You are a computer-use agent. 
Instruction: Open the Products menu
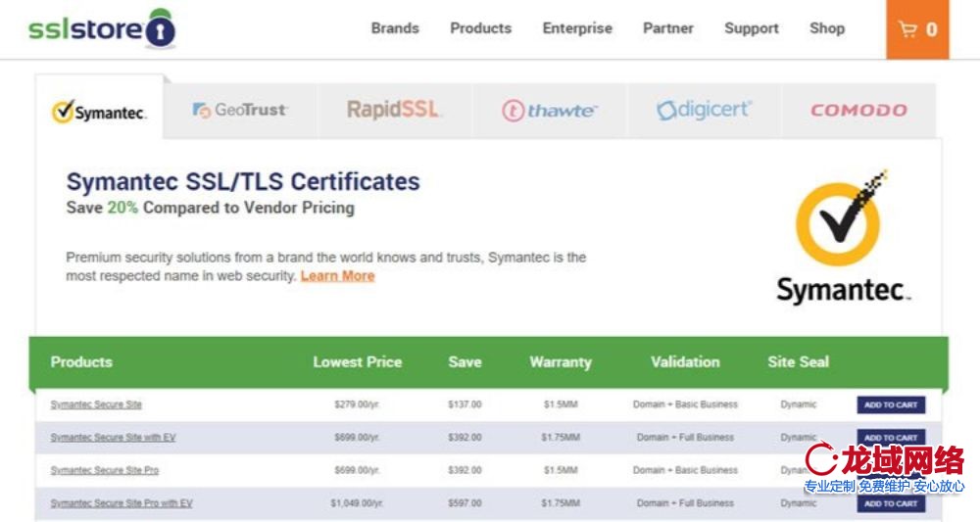[480, 28]
